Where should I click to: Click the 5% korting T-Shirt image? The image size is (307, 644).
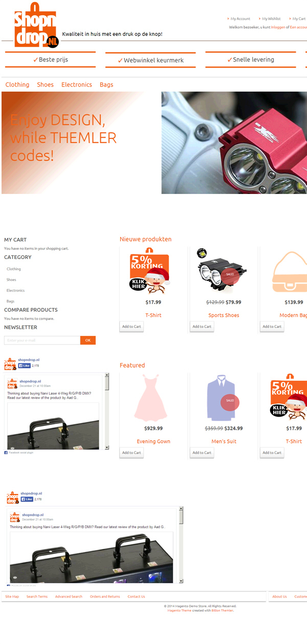pos(149,272)
